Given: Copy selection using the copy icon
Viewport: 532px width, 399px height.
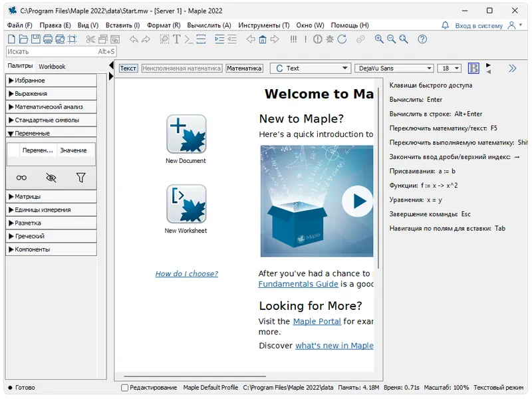Looking at the screenshot, I should [x=103, y=39].
